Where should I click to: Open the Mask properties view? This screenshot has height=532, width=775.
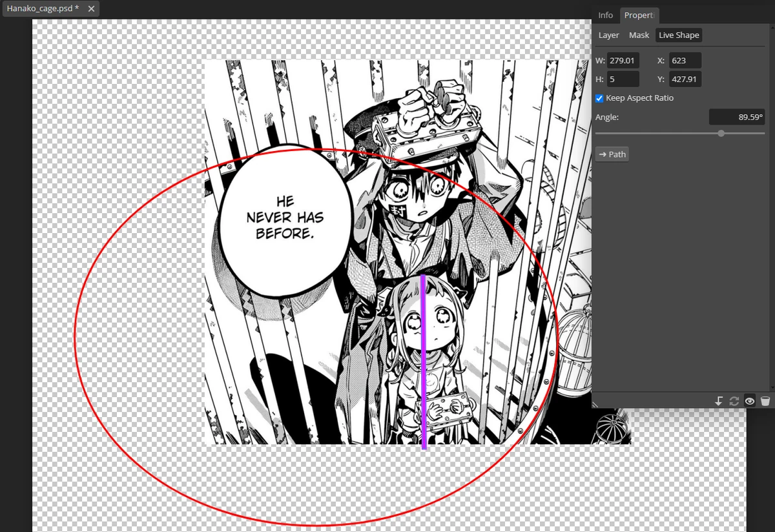click(x=639, y=35)
